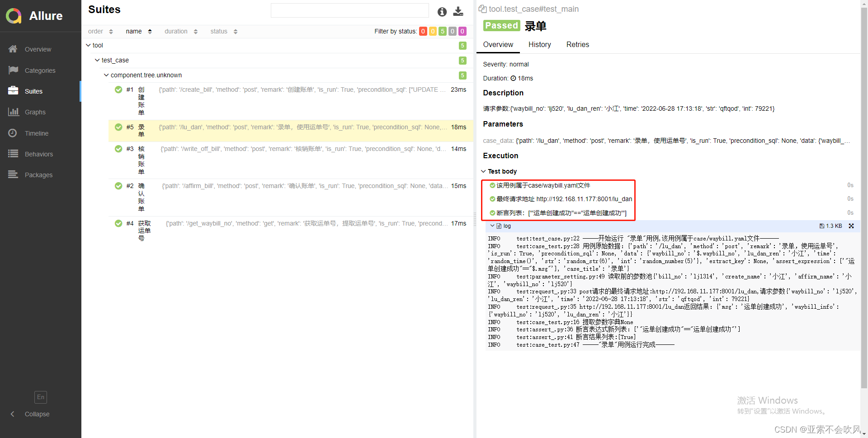Sort suites by name
Image resolution: width=868 pixels, height=438 pixels.
coord(139,31)
